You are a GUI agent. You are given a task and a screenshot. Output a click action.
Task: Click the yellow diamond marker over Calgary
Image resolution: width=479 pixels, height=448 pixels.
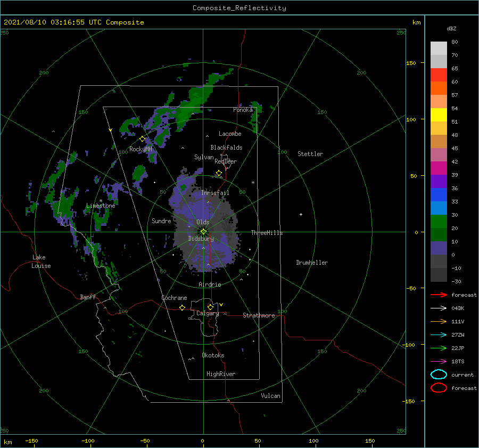pyautogui.click(x=210, y=307)
